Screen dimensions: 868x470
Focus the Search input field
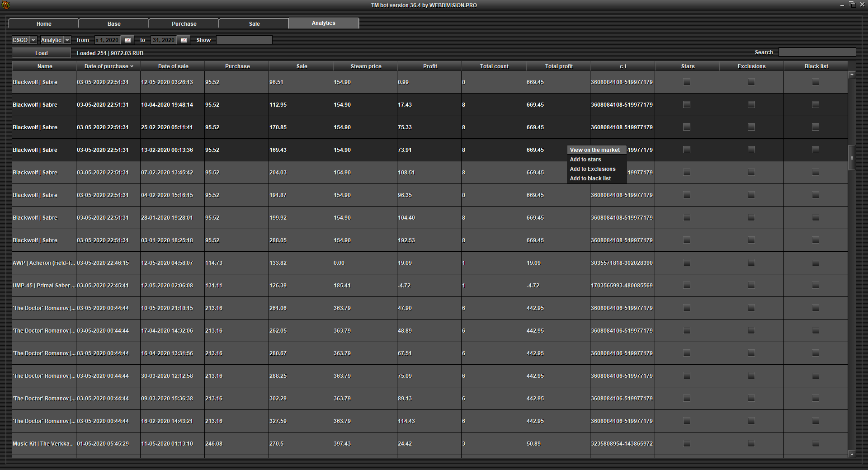tap(816, 52)
